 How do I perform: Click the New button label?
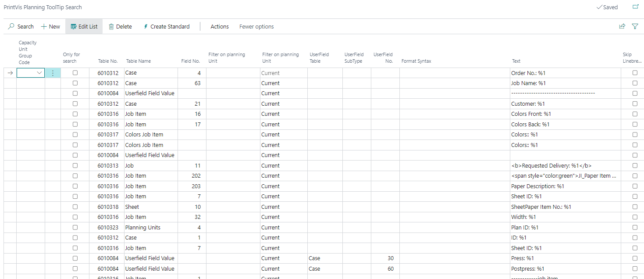coord(55,27)
